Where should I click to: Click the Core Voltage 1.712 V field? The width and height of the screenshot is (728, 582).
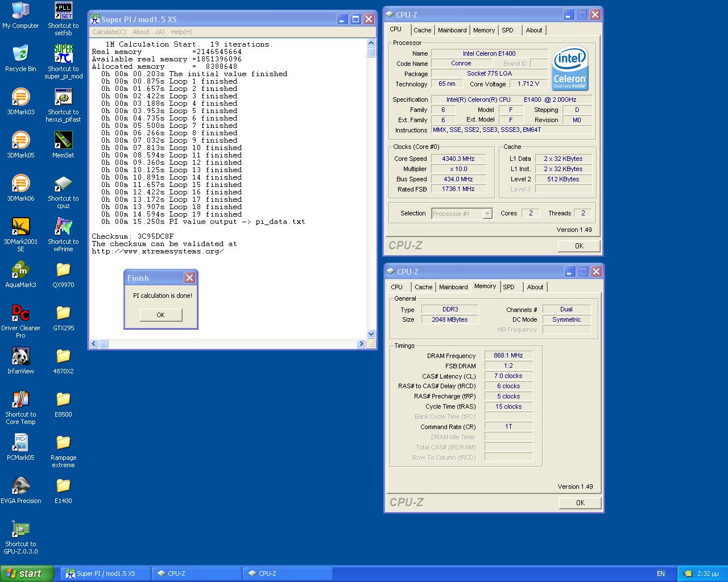pyautogui.click(x=528, y=84)
